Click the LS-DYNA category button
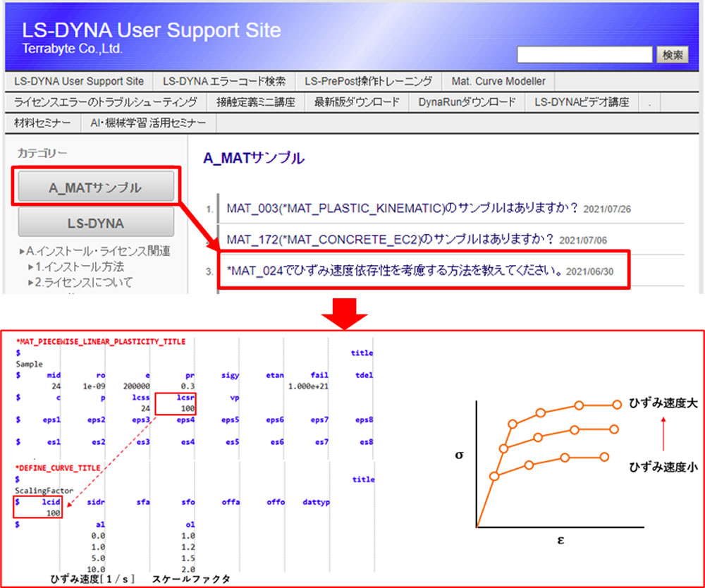Screen dimensions: 705x588 tap(96, 223)
